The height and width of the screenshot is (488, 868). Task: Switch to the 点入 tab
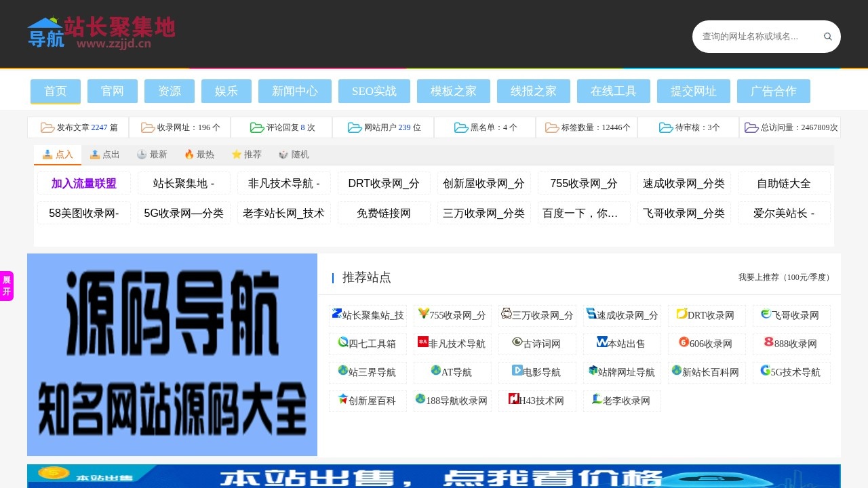pyautogui.click(x=58, y=155)
